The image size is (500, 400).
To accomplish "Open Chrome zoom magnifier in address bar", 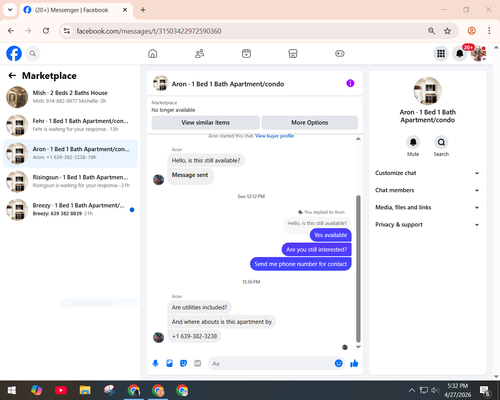I will tap(431, 31).
